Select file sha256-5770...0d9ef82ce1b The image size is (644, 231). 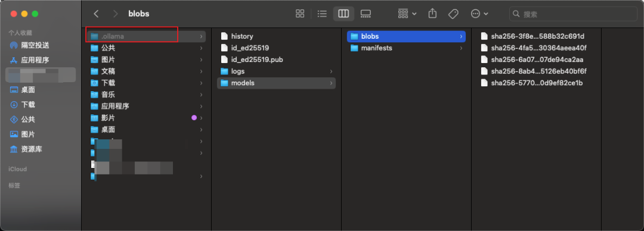click(x=537, y=83)
